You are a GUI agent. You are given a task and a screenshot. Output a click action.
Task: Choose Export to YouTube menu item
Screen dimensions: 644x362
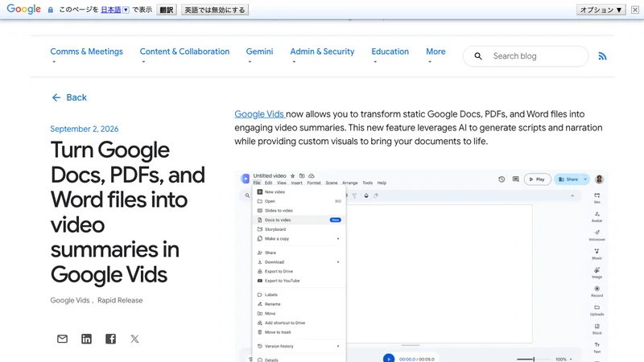299,281
